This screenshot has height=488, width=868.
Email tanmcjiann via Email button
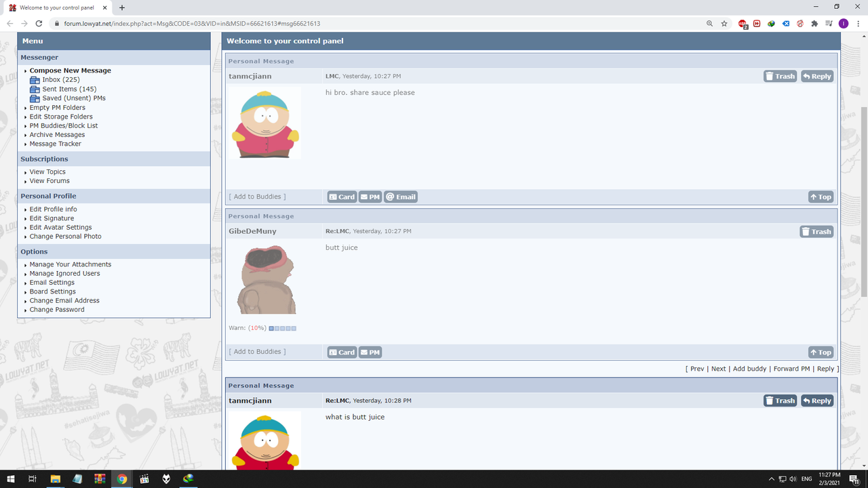tap(401, 197)
